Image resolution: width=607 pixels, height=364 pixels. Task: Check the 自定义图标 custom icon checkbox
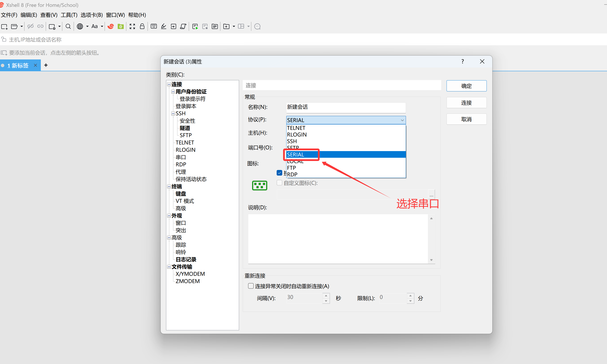coord(279,183)
